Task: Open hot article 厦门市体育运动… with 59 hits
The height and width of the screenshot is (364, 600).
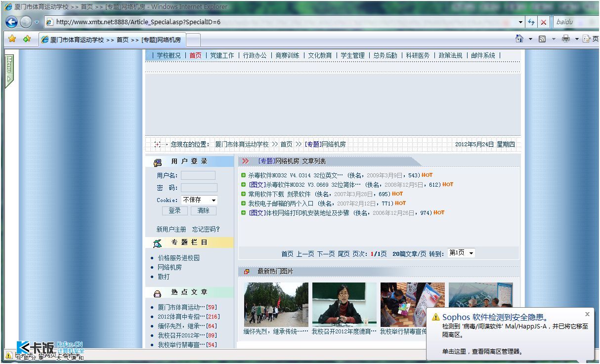Action: tap(181, 307)
